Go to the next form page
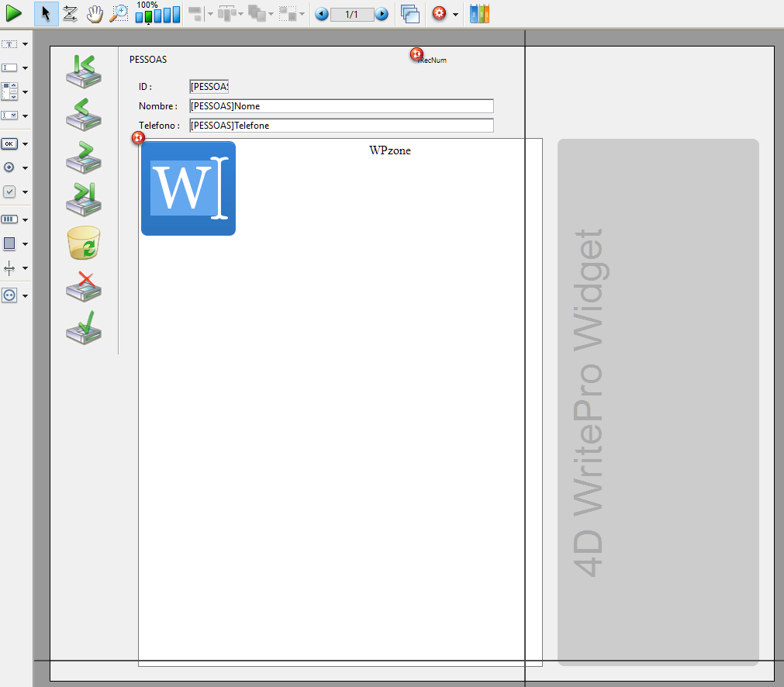The height and width of the screenshot is (687, 784). 382,15
